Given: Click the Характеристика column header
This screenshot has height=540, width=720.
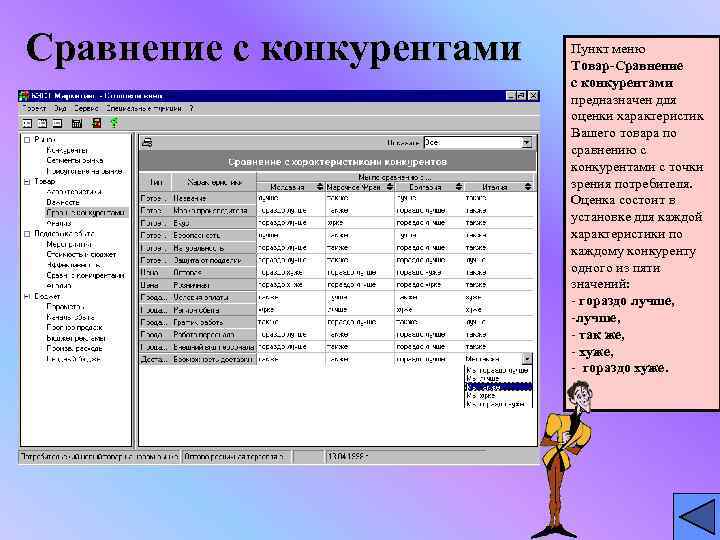Looking at the screenshot, I should pos(214,182).
